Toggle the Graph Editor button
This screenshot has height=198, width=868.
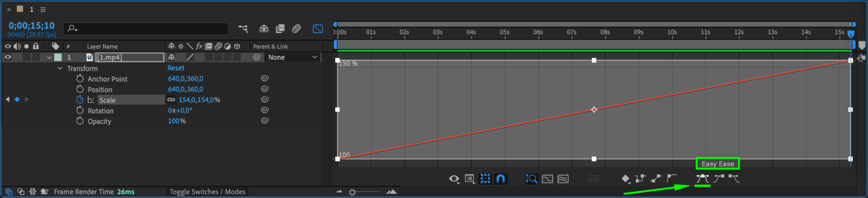click(x=318, y=29)
